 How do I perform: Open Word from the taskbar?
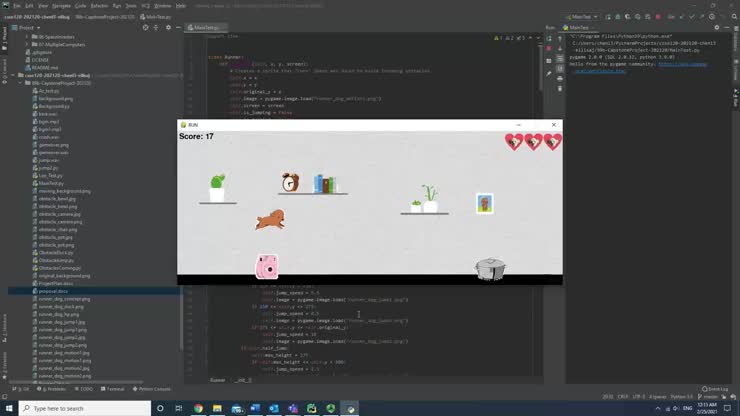point(255,408)
